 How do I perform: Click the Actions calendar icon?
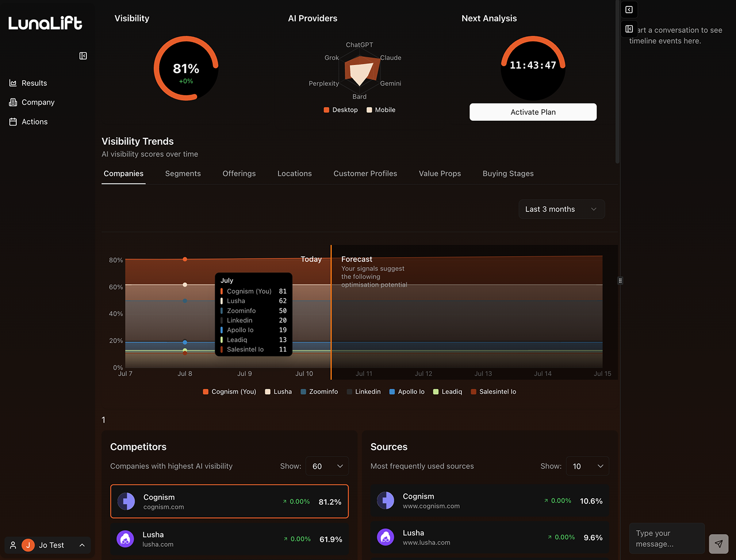click(x=13, y=122)
